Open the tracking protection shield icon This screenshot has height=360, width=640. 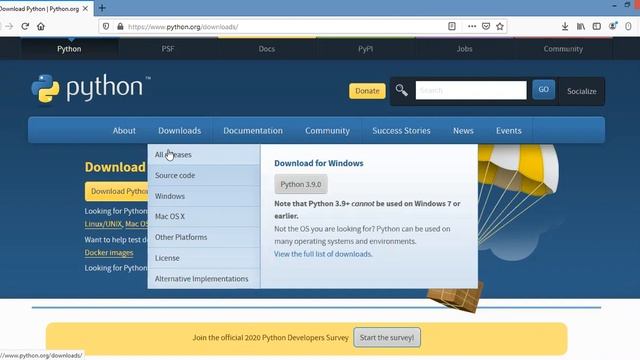pos(106,27)
